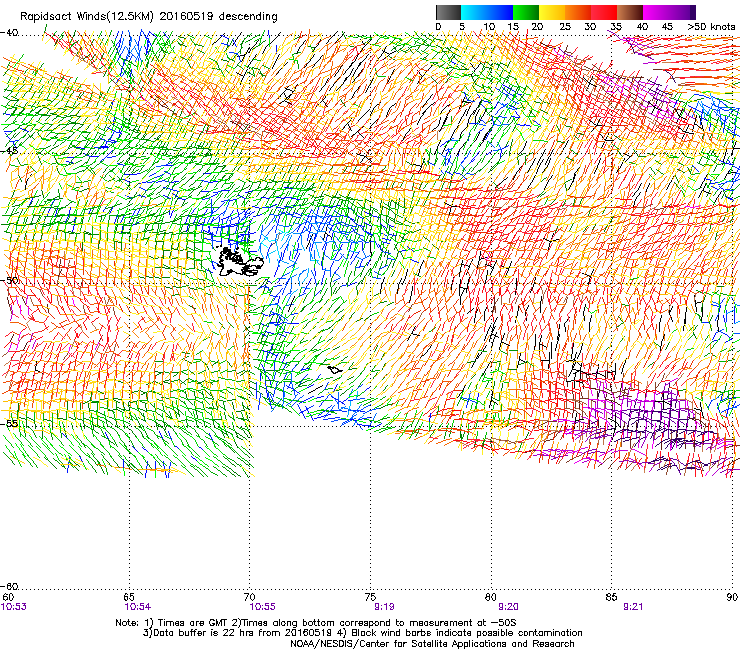
Task: Click the '-45' latitude label
Action: pyautogui.click(x=9, y=151)
